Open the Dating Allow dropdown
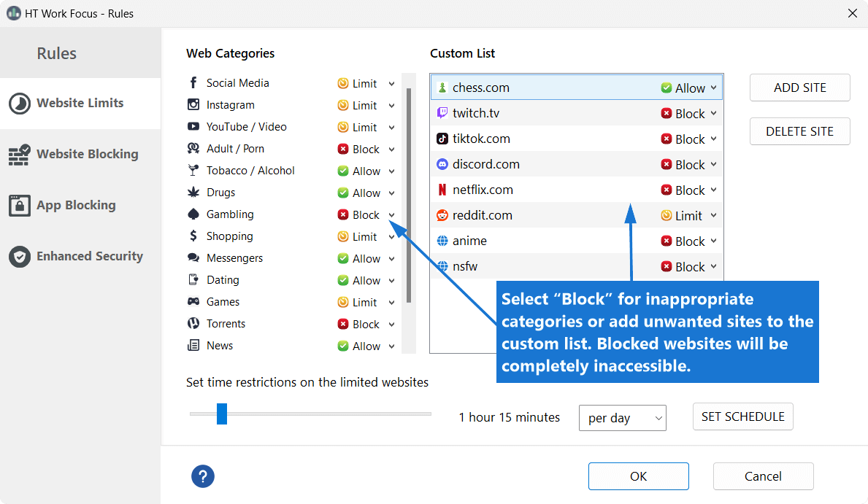Image resolution: width=868 pixels, height=504 pixels. point(366,281)
